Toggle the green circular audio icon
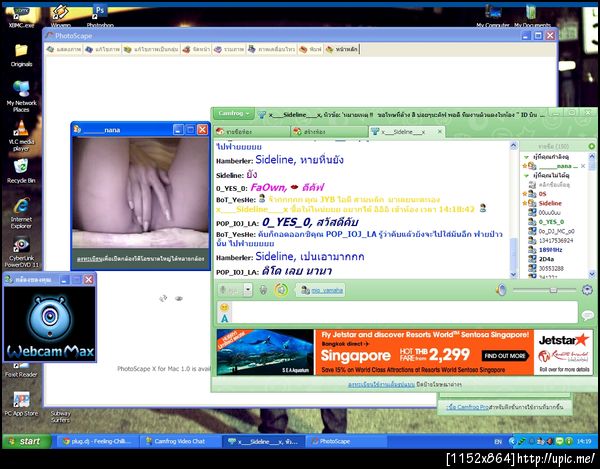 click(x=281, y=290)
